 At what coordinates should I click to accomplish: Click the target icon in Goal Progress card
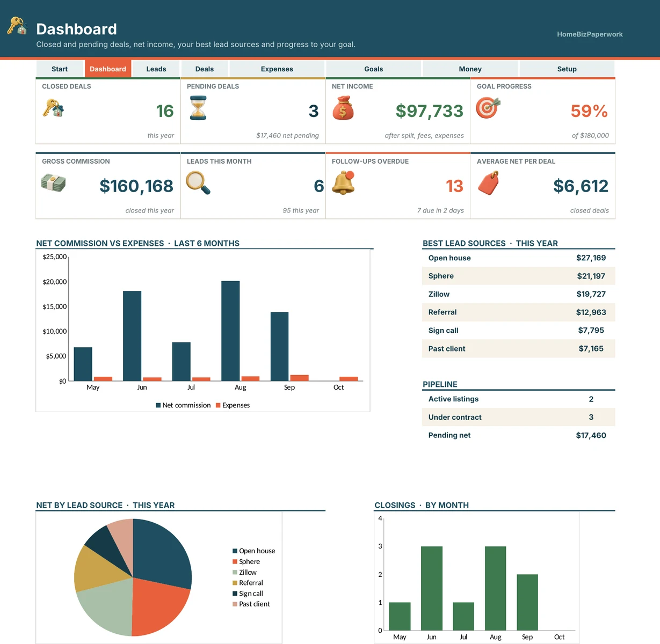[x=488, y=108]
